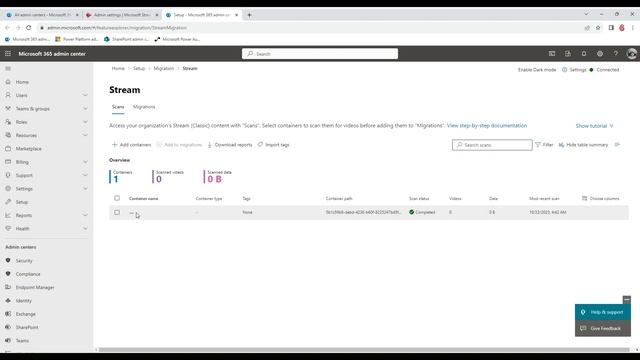This screenshot has height=360, width=640.
Task: Reload the browser page
Action: coord(29,27)
